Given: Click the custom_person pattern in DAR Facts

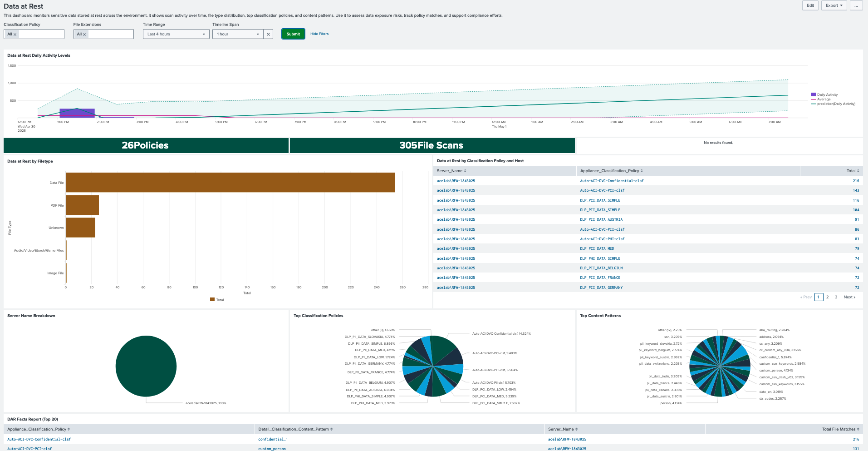Looking at the screenshot, I should point(272,449).
